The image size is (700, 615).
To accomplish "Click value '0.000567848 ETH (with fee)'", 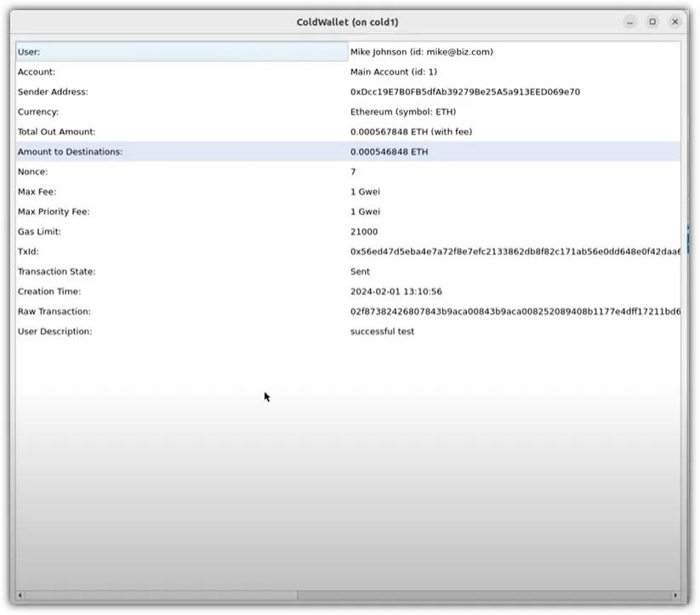I will click(411, 132).
